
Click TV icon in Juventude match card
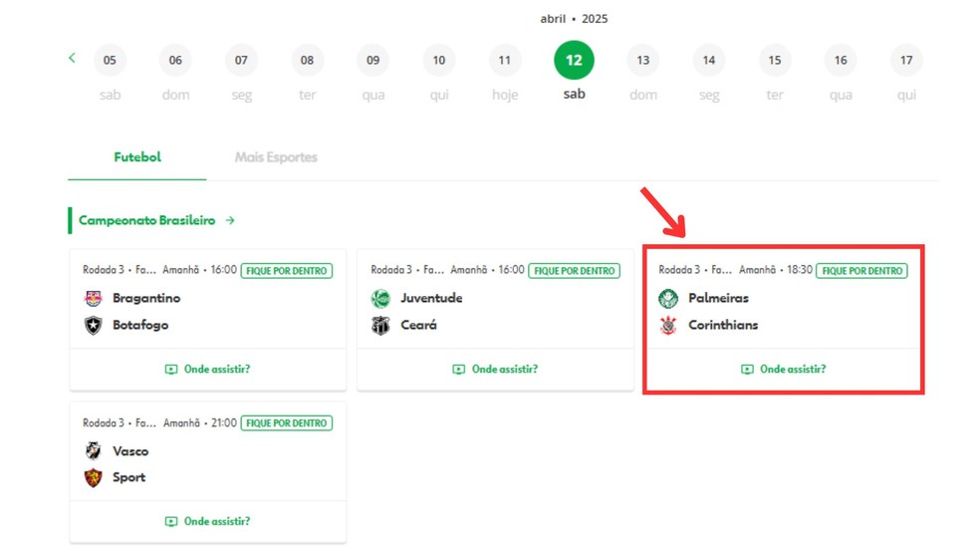(459, 370)
